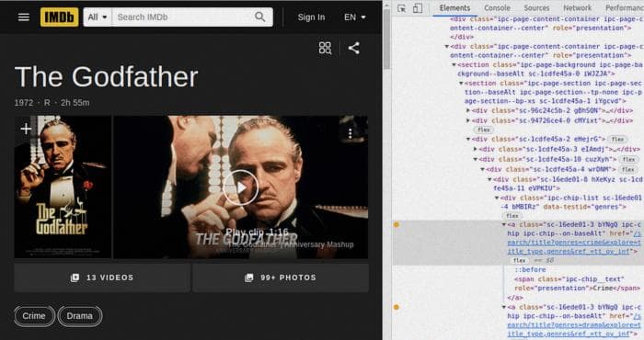
Task: Select the DevTools inspect element tool
Action: 402,8
